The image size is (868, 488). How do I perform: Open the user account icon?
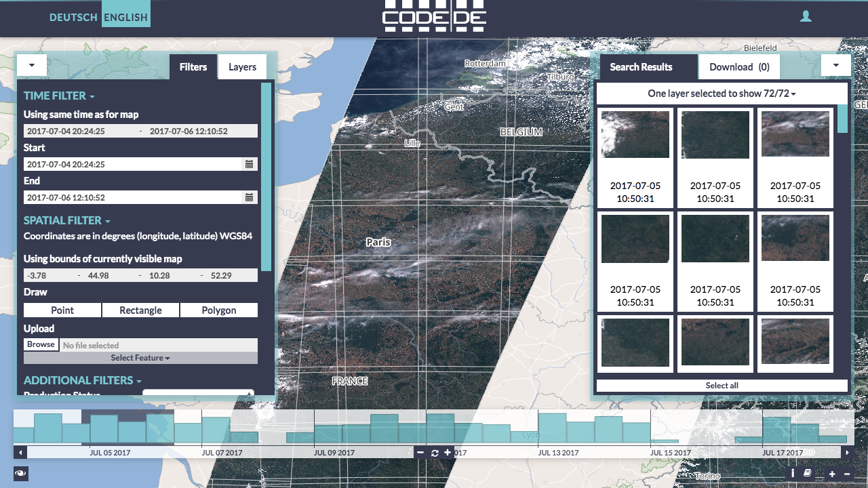806,17
